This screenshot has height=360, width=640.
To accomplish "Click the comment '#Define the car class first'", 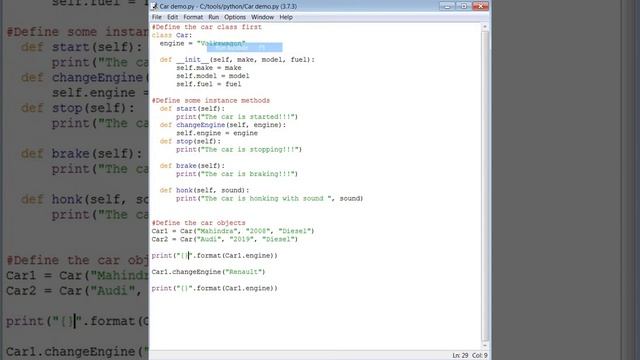I will pos(207,27).
